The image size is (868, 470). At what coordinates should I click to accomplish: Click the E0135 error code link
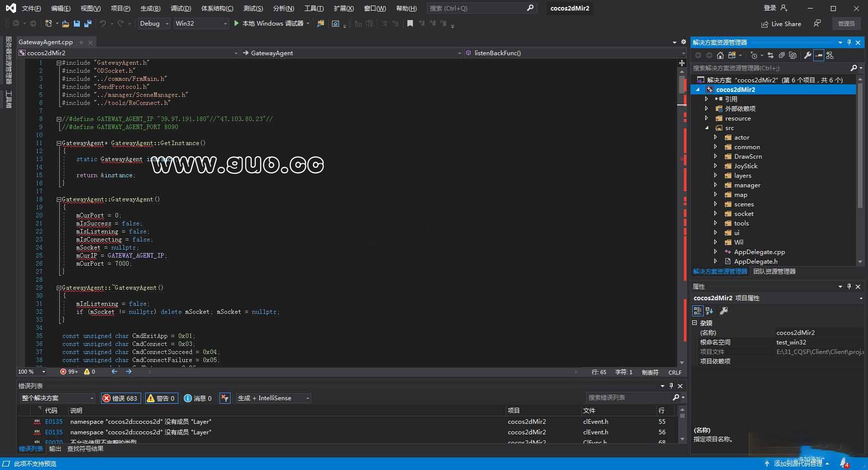[54, 422]
